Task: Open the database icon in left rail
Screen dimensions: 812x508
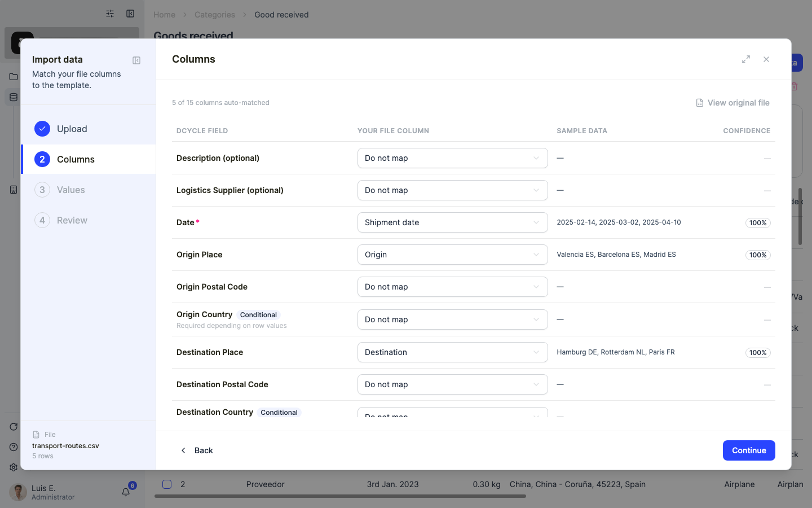Action: (x=14, y=97)
